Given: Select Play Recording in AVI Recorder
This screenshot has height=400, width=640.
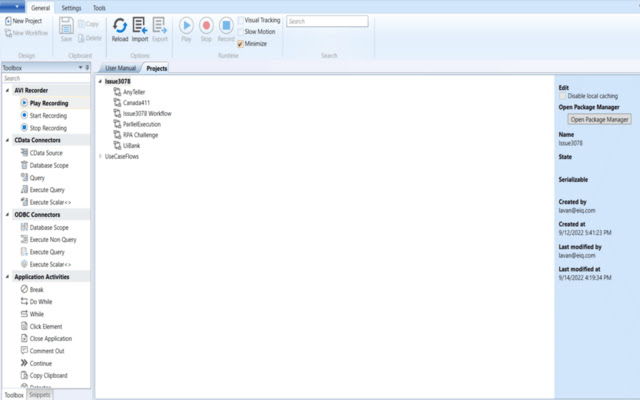Looking at the screenshot, I should click(49, 103).
